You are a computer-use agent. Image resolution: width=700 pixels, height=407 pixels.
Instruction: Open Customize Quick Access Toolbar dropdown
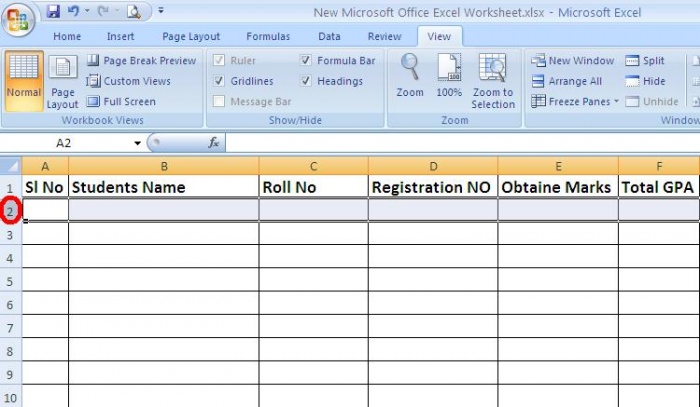click(160, 12)
